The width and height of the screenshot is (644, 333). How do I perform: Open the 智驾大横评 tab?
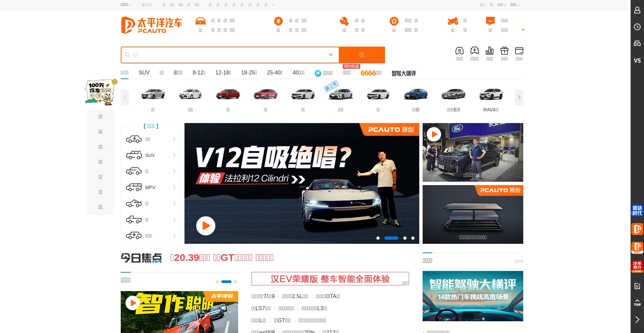pos(404,73)
